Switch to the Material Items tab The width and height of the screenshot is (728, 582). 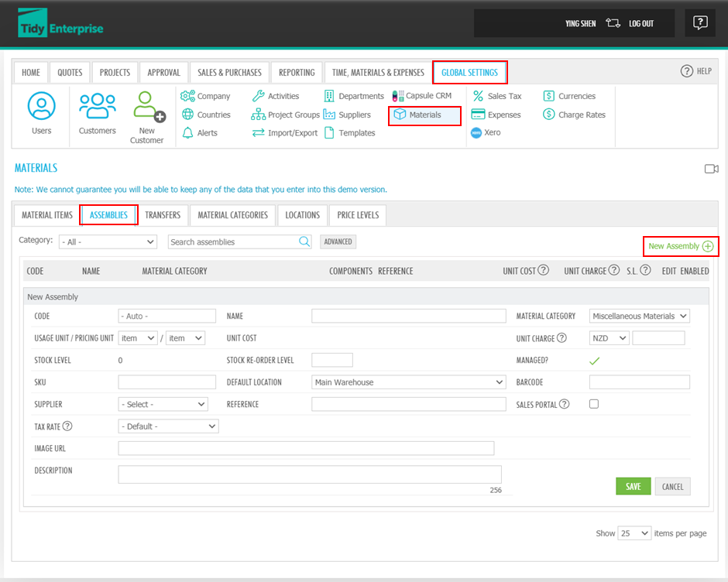pos(47,215)
